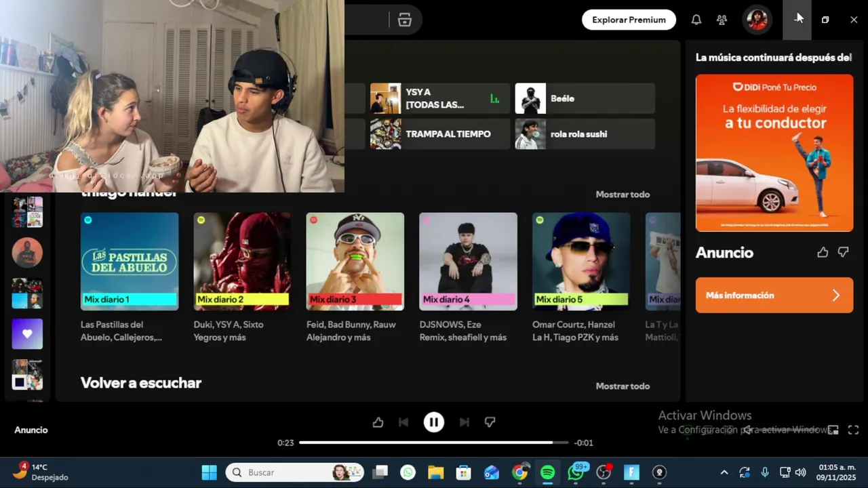The image size is (868, 488).
Task: Open the Mix diario 5 cover
Action: click(581, 262)
